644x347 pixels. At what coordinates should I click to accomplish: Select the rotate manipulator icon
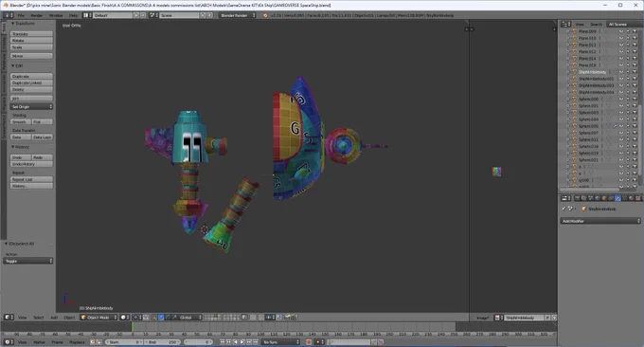click(x=168, y=318)
